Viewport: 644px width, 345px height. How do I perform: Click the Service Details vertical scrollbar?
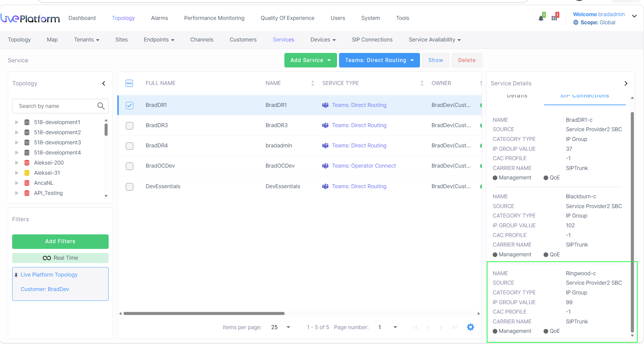pos(632,222)
